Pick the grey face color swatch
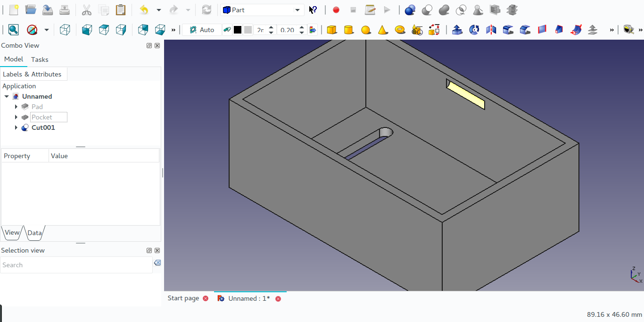The image size is (644, 322). [248, 30]
